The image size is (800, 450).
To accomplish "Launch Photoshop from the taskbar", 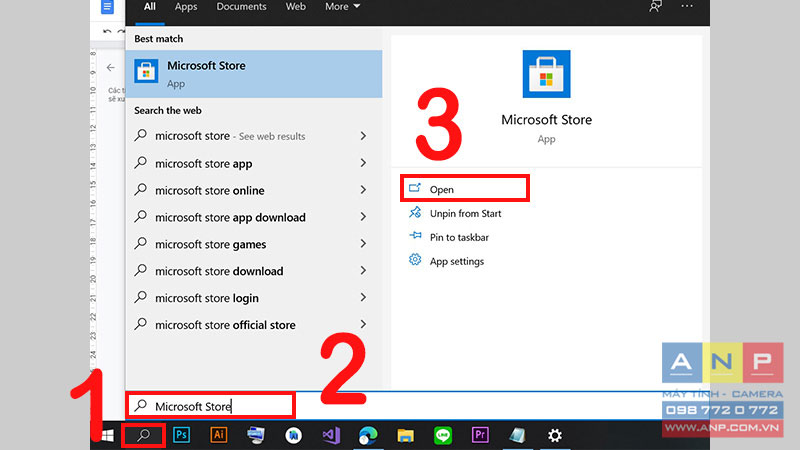I will click(181, 435).
